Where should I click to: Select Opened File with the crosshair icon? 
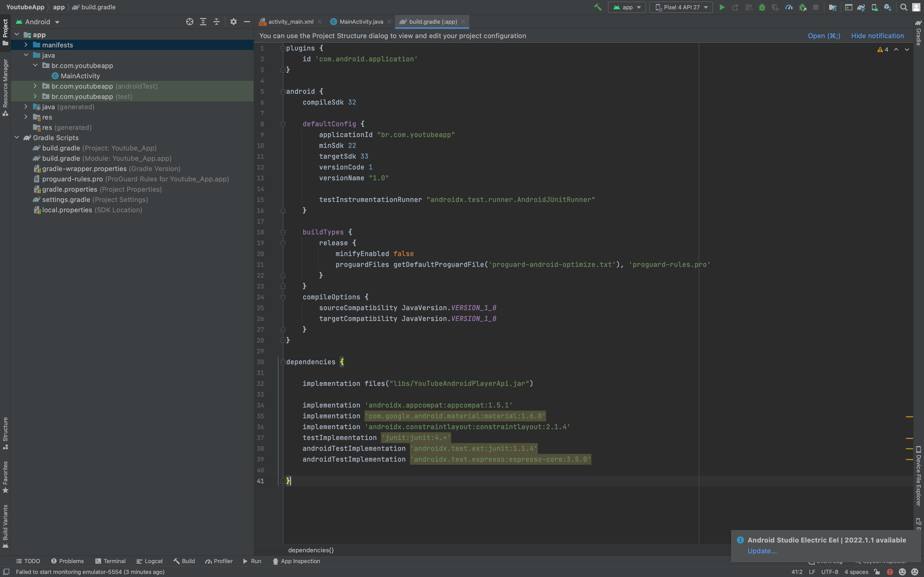189,22
